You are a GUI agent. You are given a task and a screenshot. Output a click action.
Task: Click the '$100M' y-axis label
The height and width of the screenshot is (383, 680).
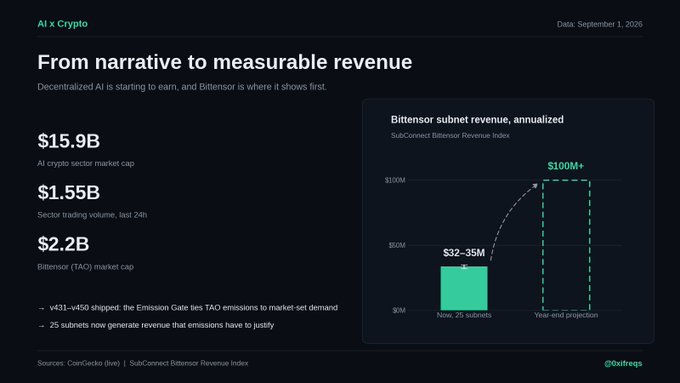tap(395, 180)
